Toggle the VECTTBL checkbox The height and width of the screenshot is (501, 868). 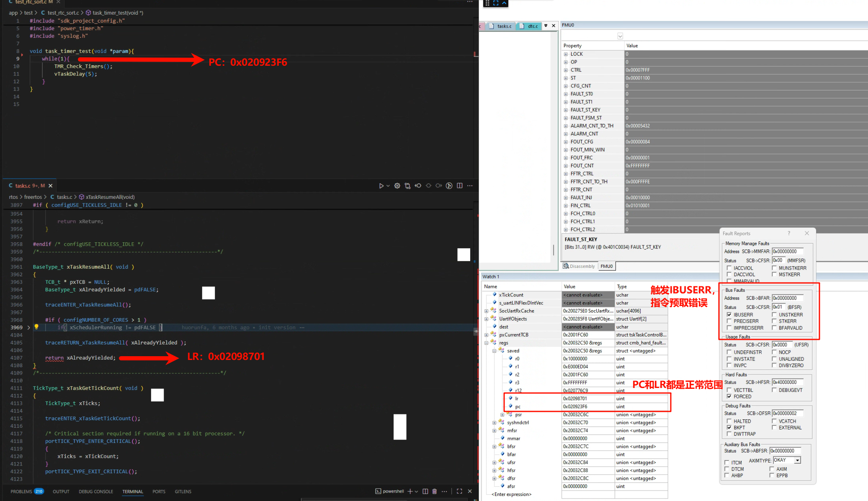(x=729, y=390)
